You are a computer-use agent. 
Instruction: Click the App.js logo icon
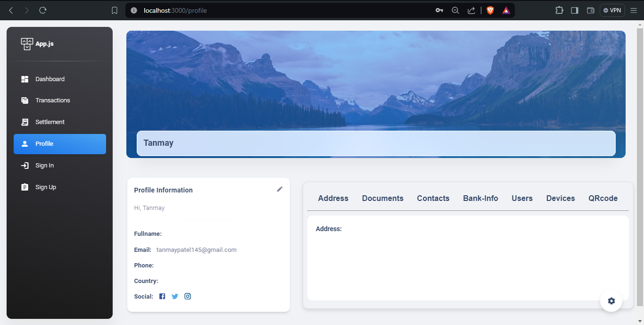pyautogui.click(x=26, y=43)
